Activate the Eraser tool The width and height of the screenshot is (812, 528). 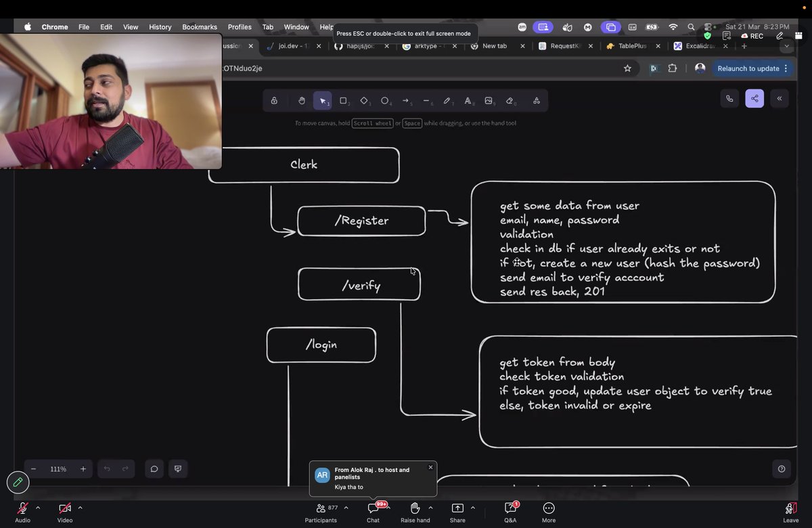[510, 100]
